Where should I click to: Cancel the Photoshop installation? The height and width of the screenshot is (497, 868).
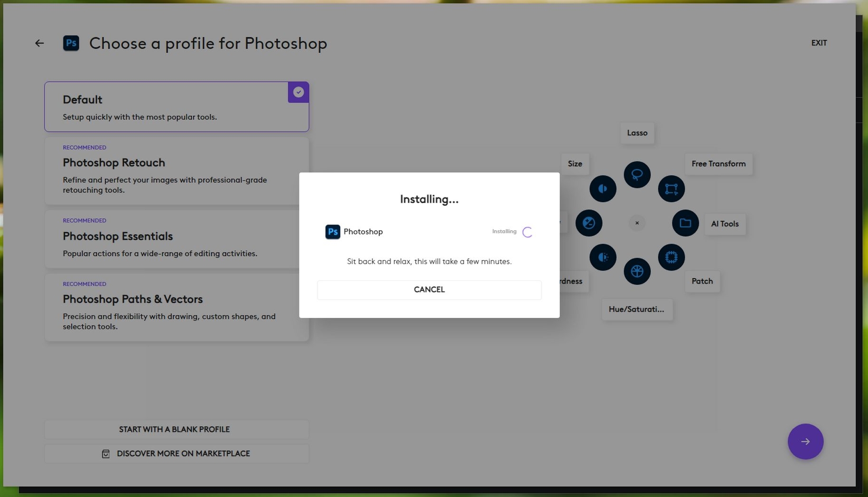[x=429, y=290]
